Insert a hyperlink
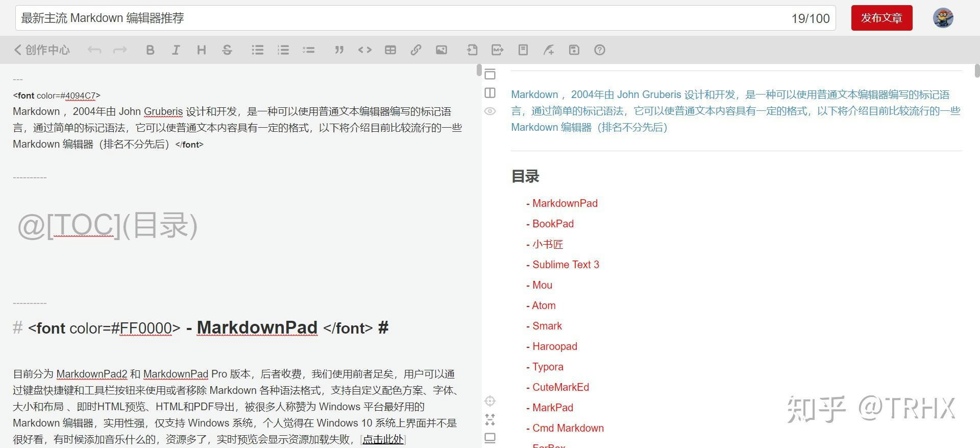The width and height of the screenshot is (980, 448). (416, 50)
